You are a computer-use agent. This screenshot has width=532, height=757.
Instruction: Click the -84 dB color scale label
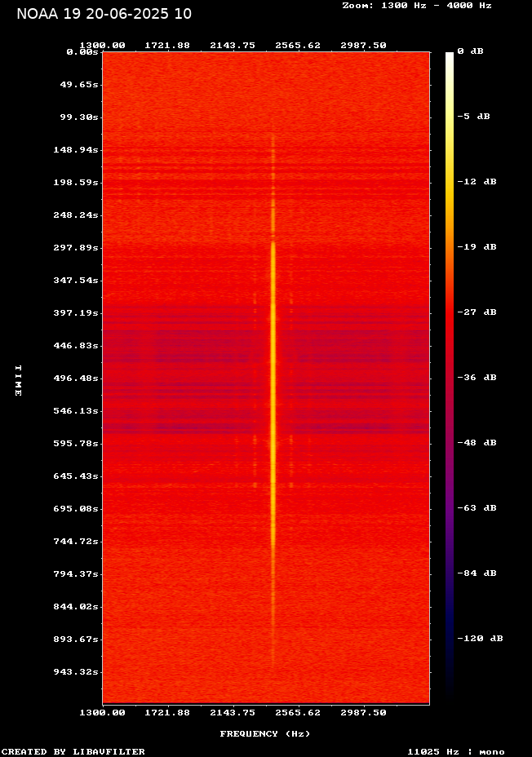pyautogui.click(x=477, y=573)
